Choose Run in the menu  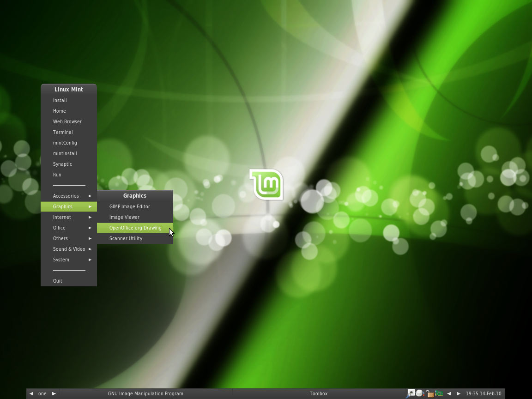pyautogui.click(x=68, y=175)
